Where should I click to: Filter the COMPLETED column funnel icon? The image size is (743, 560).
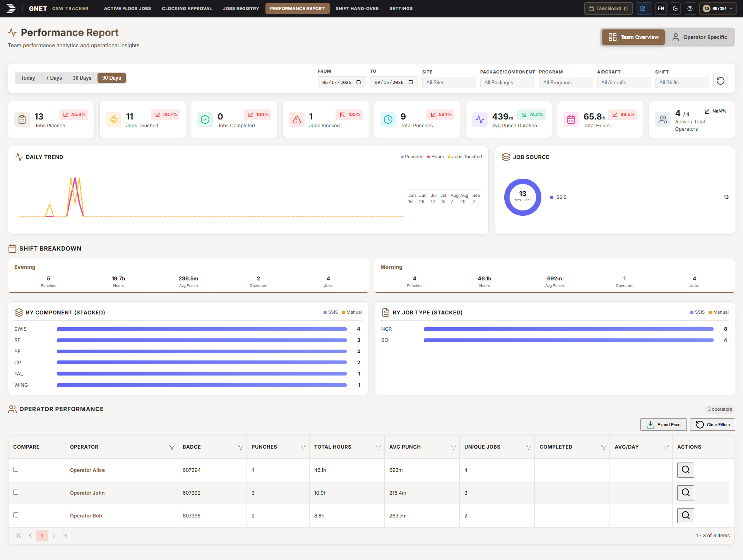point(603,447)
